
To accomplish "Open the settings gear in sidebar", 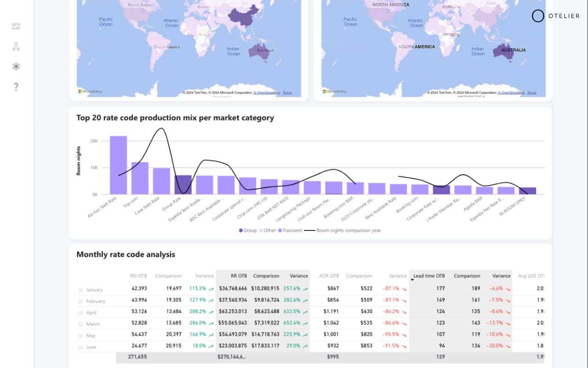I will coord(16,66).
